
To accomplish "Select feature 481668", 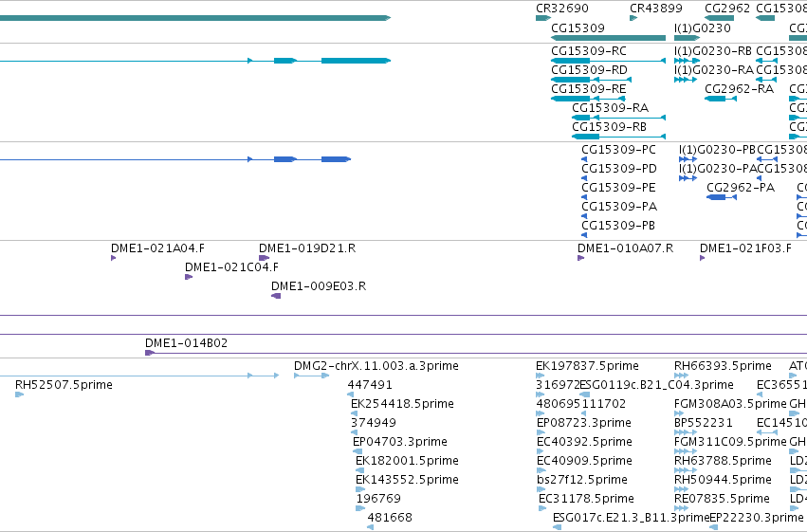I will (390, 518).
